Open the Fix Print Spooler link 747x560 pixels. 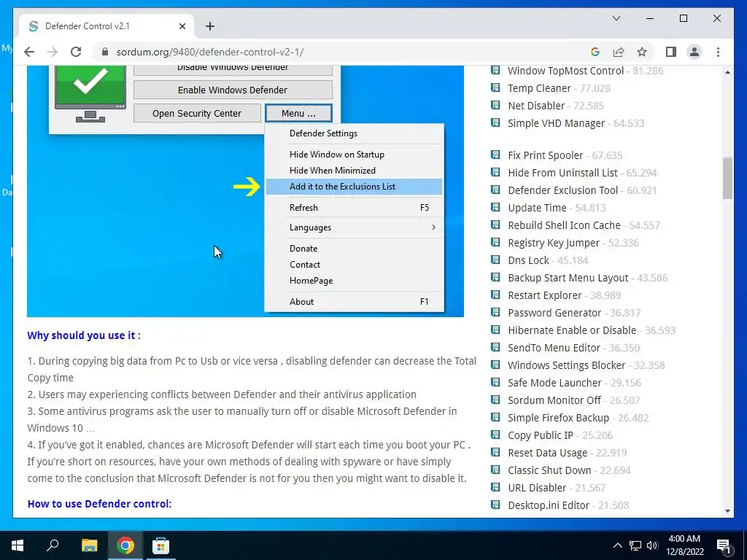545,155
